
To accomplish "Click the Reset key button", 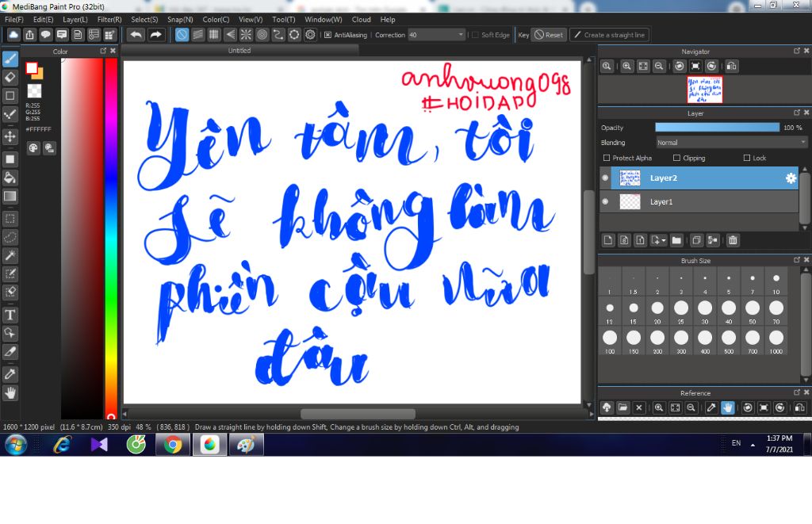I will (549, 35).
